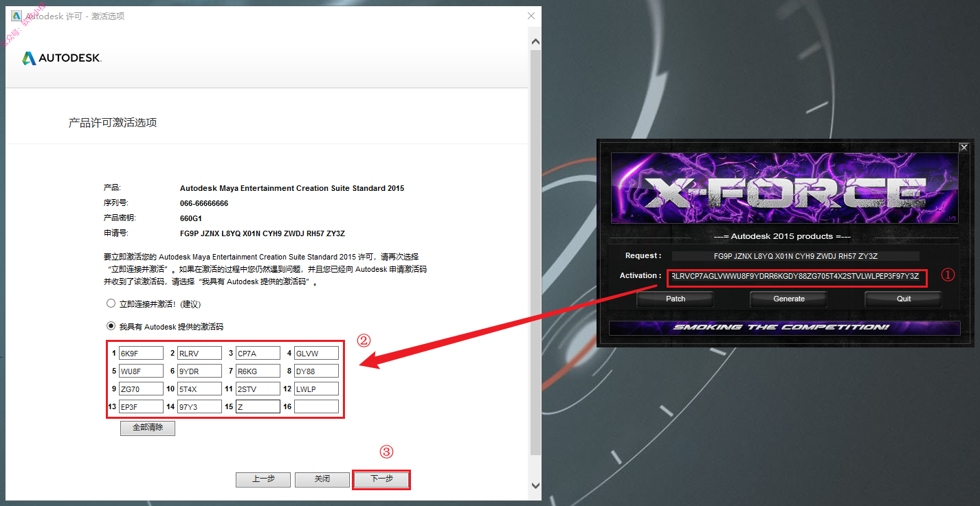Click activation code field 15 containing Z
This screenshot has height=506, width=980.
pyautogui.click(x=258, y=406)
